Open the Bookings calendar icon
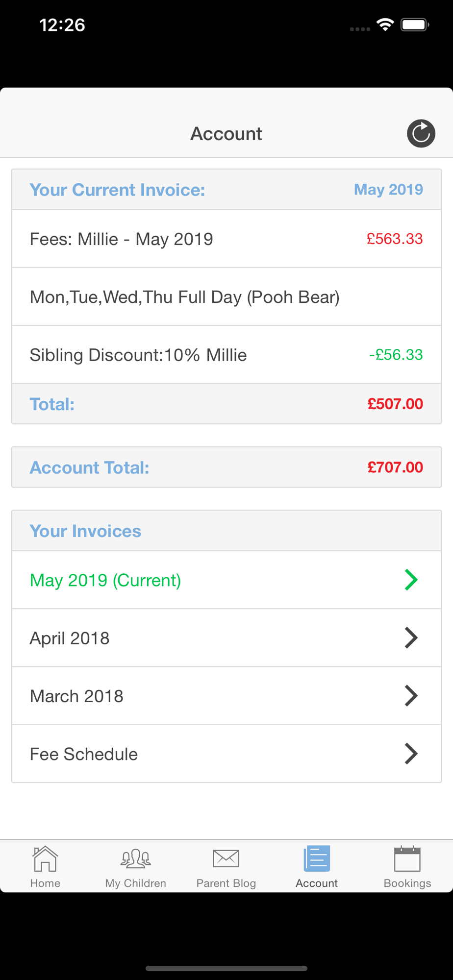The width and height of the screenshot is (453, 980). [x=407, y=858]
